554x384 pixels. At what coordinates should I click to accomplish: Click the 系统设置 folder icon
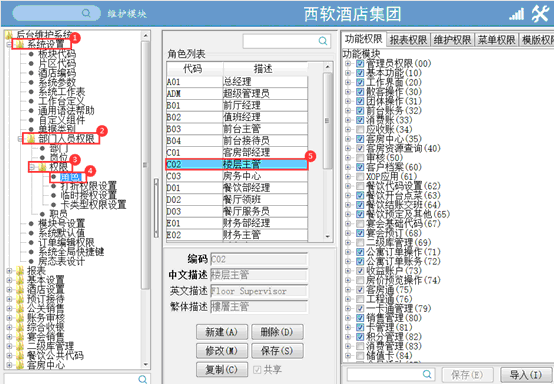20,44
